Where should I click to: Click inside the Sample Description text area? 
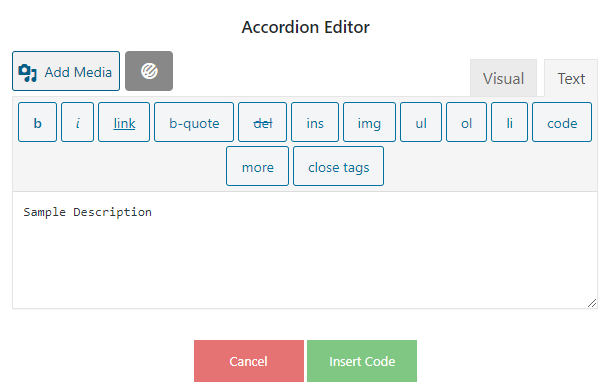tap(305, 250)
